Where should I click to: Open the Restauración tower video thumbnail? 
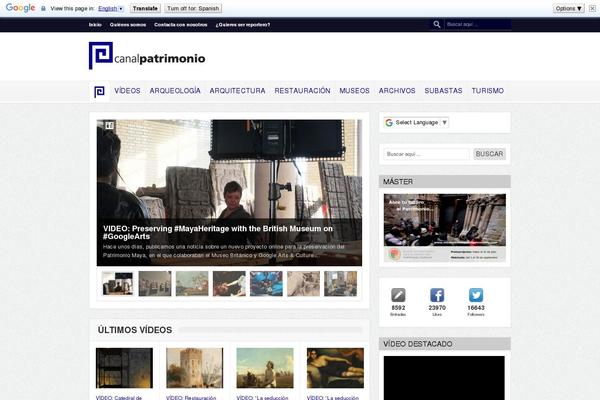click(x=194, y=368)
